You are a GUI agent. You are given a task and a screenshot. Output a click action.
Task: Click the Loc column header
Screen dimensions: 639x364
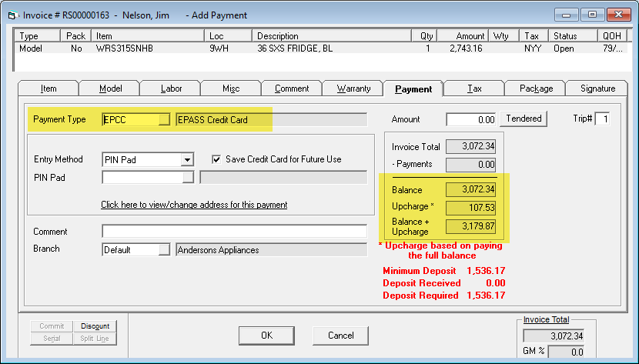228,36
